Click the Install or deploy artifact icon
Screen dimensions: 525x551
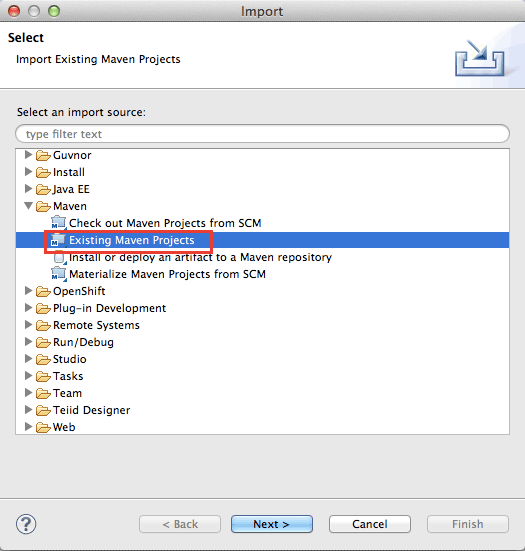(60, 258)
